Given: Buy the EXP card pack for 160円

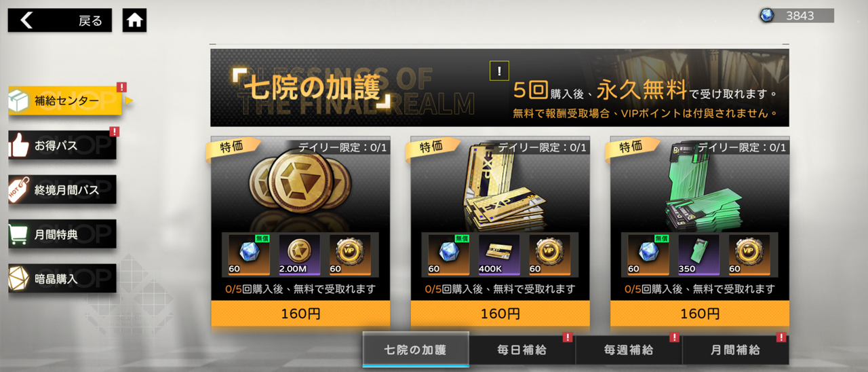Looking at the screenshot, I should click(500, 314).
